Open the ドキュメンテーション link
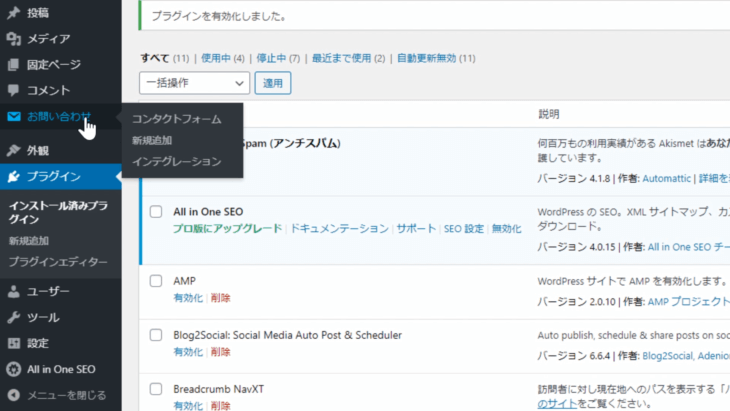The height and width of the screenshot is (411, 730). (x=339, y=229)
